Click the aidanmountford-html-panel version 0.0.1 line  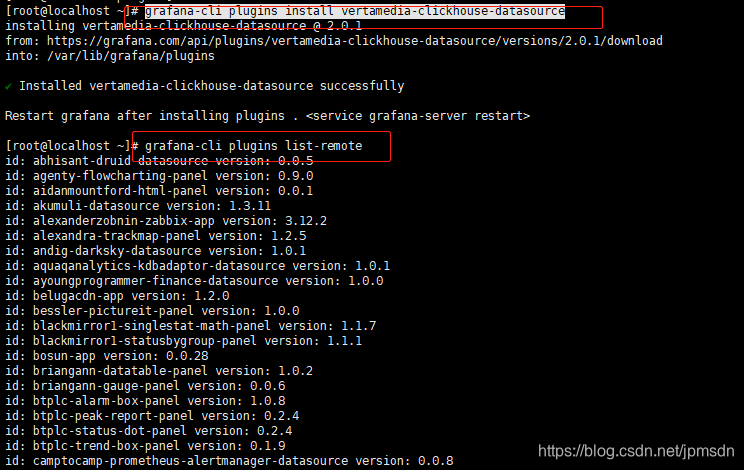(159, 191)
